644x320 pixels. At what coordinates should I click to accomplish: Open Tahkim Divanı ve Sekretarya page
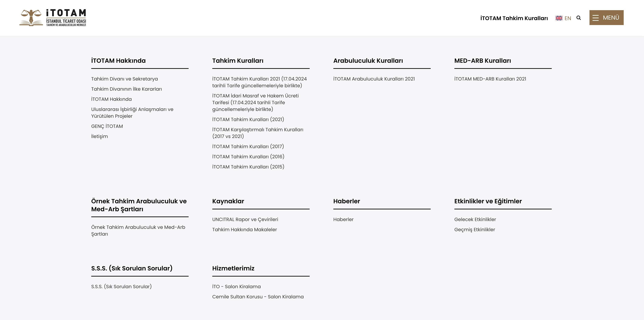(124, 79)
